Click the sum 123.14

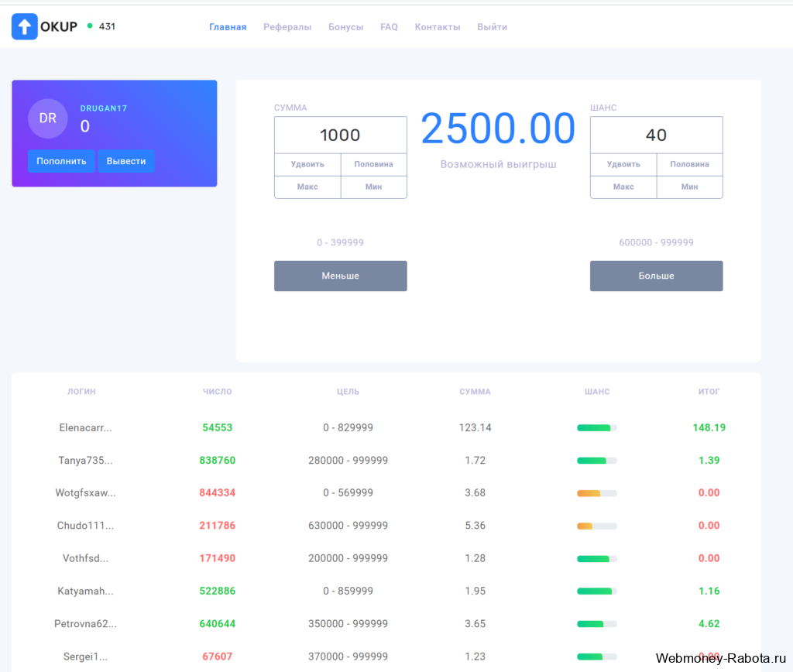[x=475, y=428]
